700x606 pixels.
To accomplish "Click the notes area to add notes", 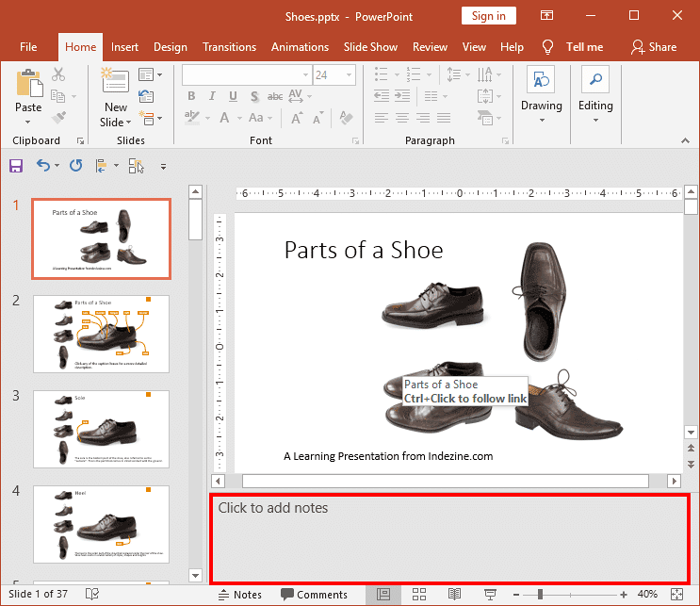I will [x=449, y=539].
